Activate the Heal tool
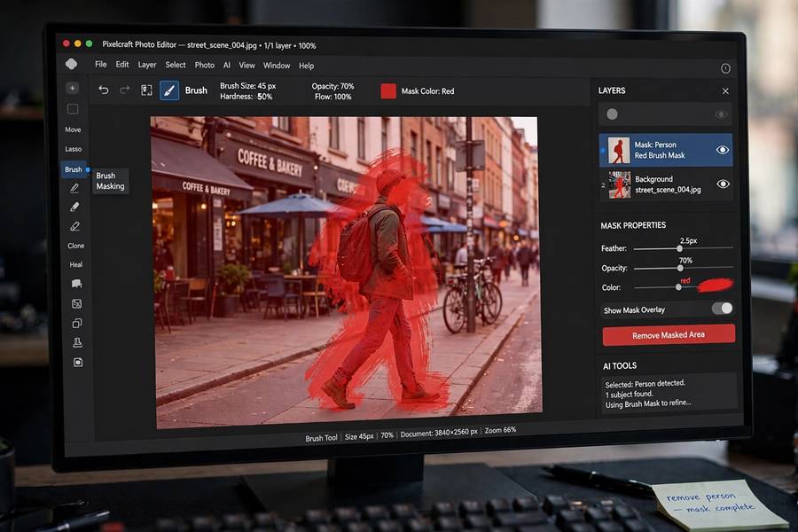The width and height of the screenshot is (798, 532). [76, 265]
